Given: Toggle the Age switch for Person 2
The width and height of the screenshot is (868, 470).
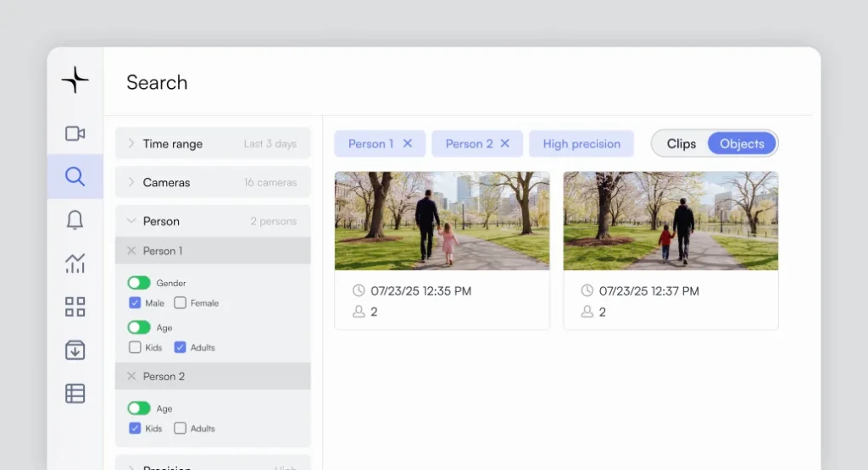Looking at the screenshot, I should point(139,408).
